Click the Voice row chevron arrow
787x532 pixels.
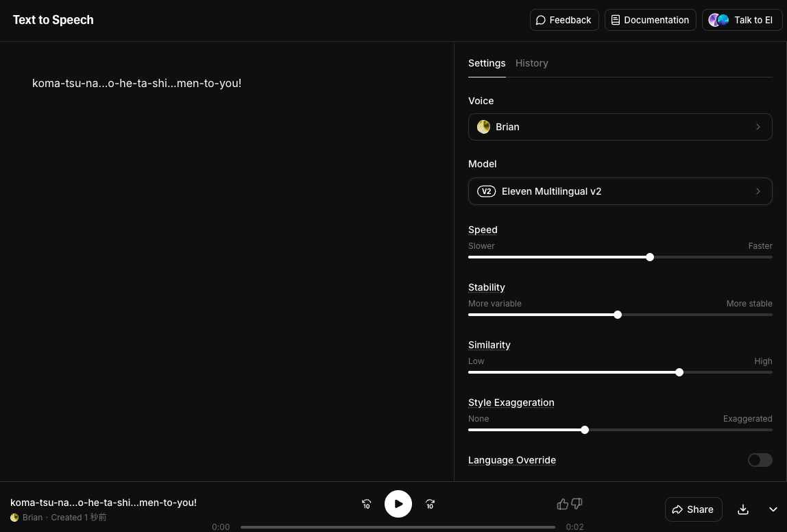758,127
